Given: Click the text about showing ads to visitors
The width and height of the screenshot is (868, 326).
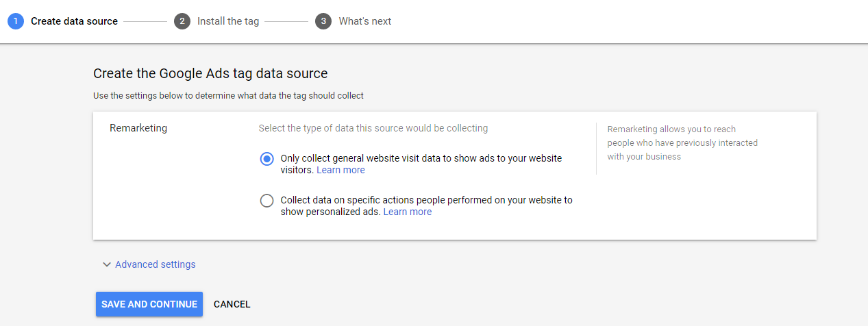Looking at the screenshot, I should click(421, 164).
